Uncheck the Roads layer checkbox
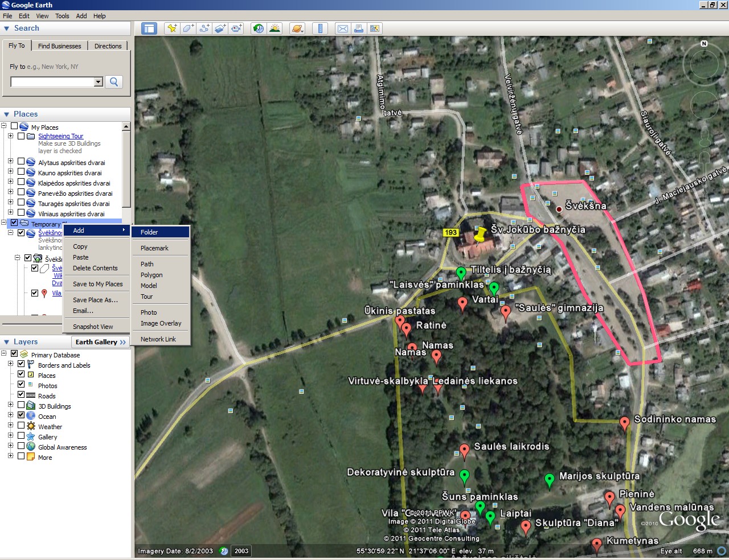The image size is (729, 560). (21, 395)
